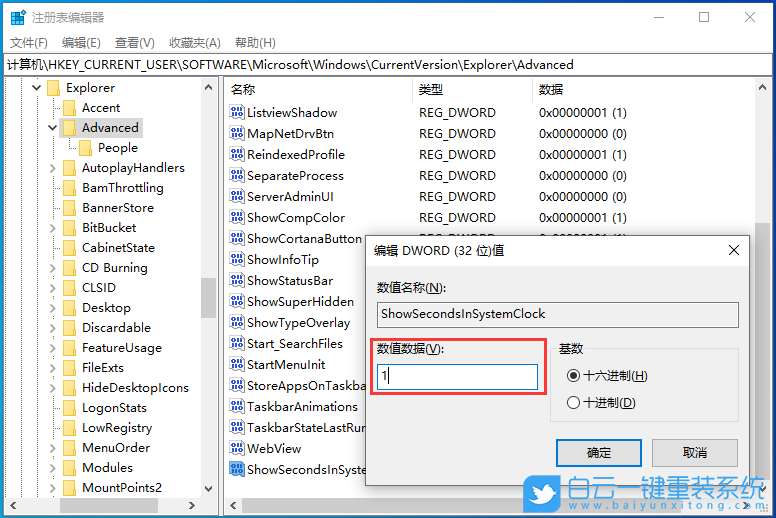Click the LowRegistry folder icon
776x518 pixels.
tap(70, 427)
